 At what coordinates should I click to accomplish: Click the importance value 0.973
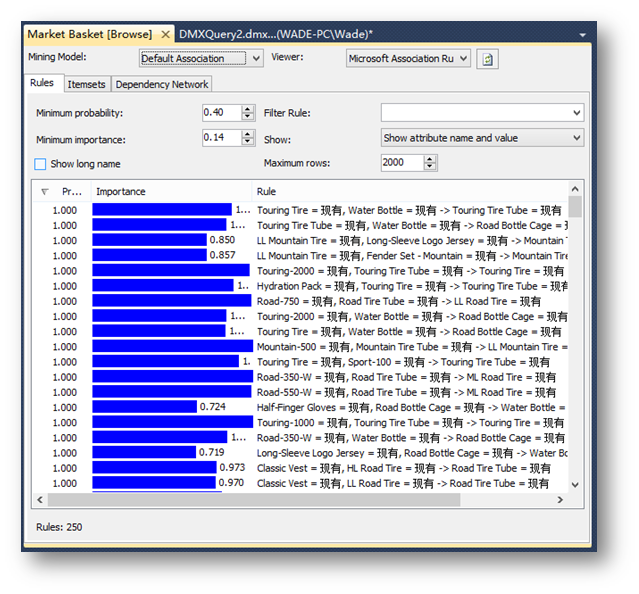[232, 467]
